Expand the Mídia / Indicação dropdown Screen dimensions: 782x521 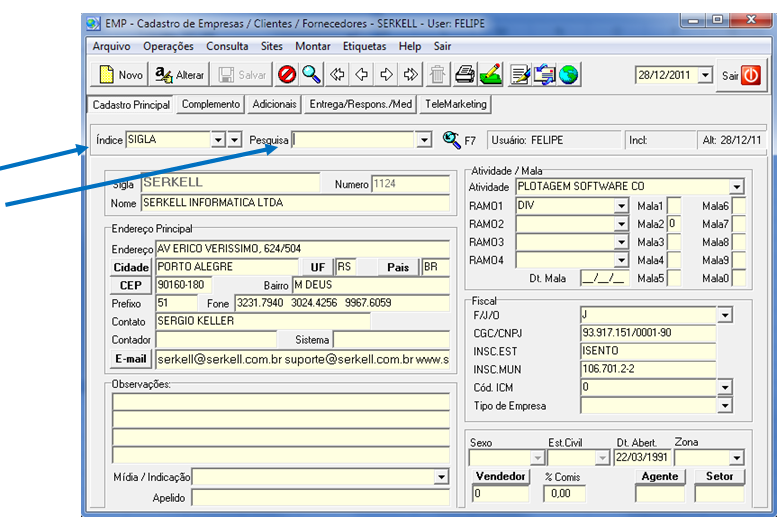(441, 477)
